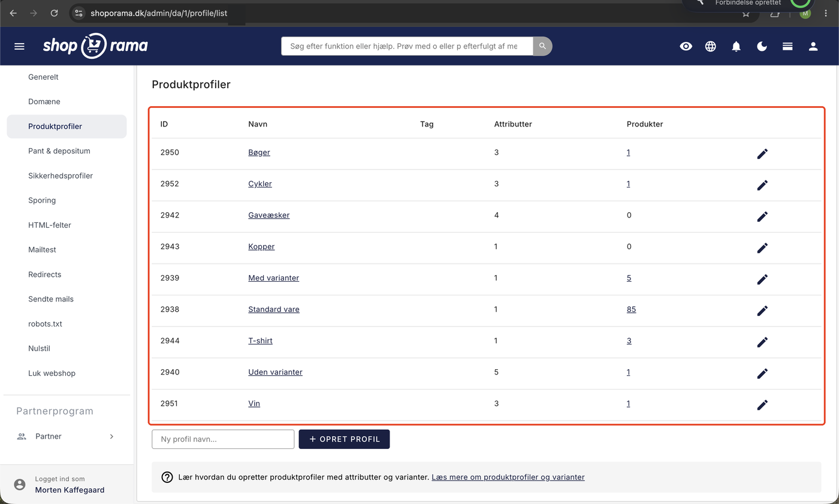Open the Gaveæsker profile link
839x504 pixels.
click(x=269, y=215)
